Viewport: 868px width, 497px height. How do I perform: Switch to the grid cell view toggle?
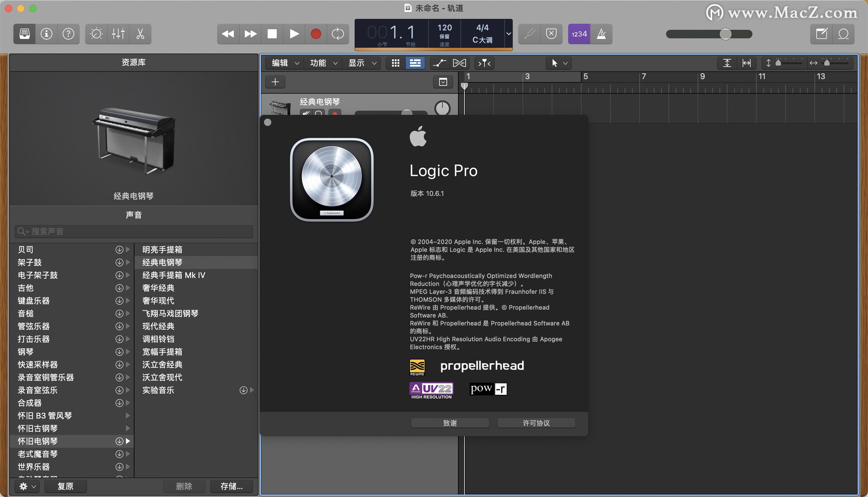(395, 63)
